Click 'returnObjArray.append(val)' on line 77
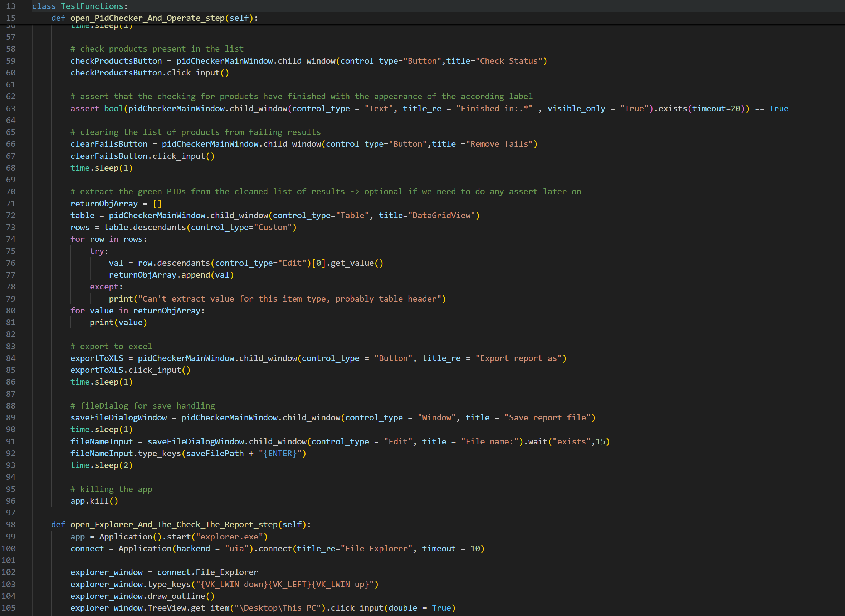The image size is (845, 616). (x=171, y=275)
